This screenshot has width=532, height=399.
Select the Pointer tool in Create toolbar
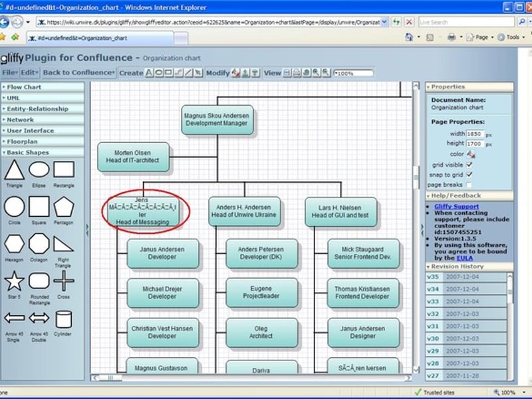[198, 72]
